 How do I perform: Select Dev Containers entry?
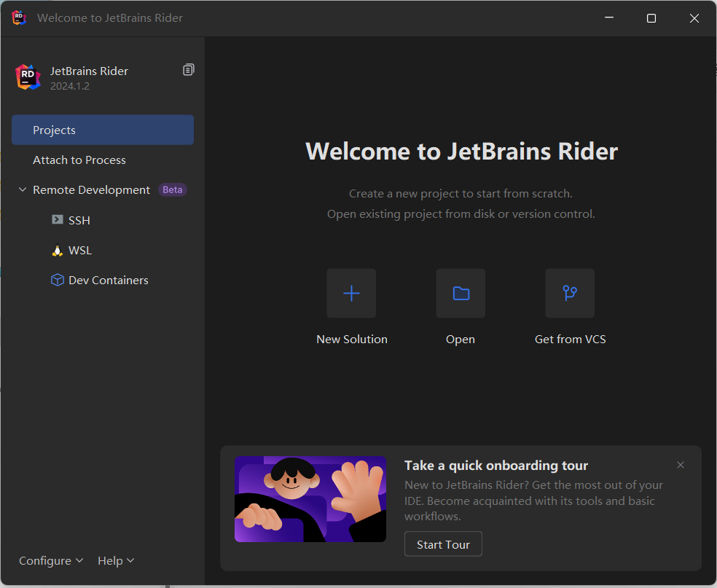coord(103,281)
